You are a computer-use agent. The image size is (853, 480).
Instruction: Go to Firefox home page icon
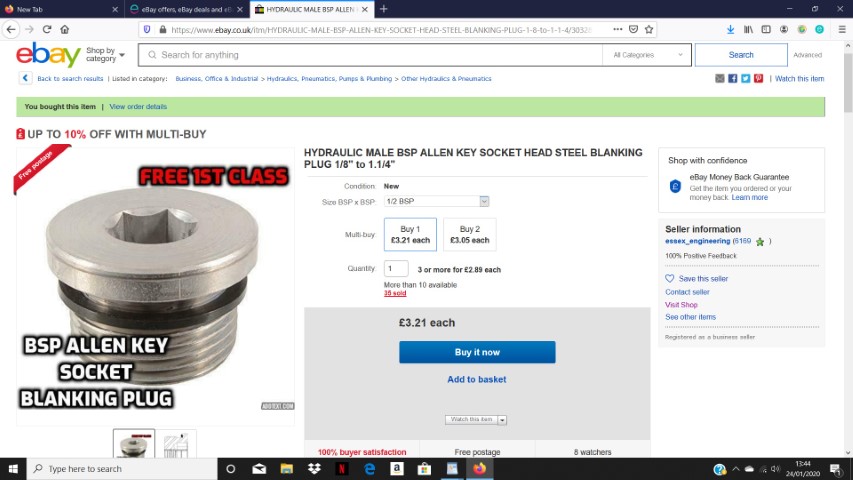coord(65,29)
